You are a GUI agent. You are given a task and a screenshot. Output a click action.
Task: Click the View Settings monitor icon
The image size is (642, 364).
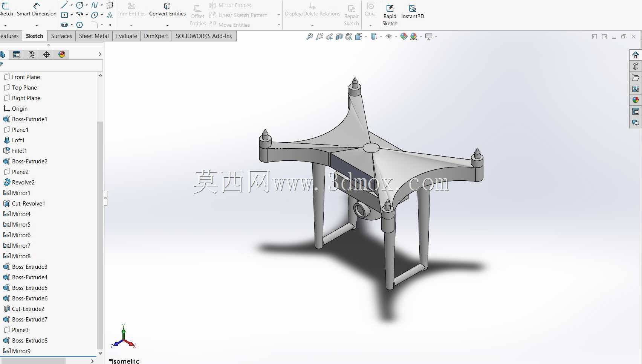click(429, 37)
